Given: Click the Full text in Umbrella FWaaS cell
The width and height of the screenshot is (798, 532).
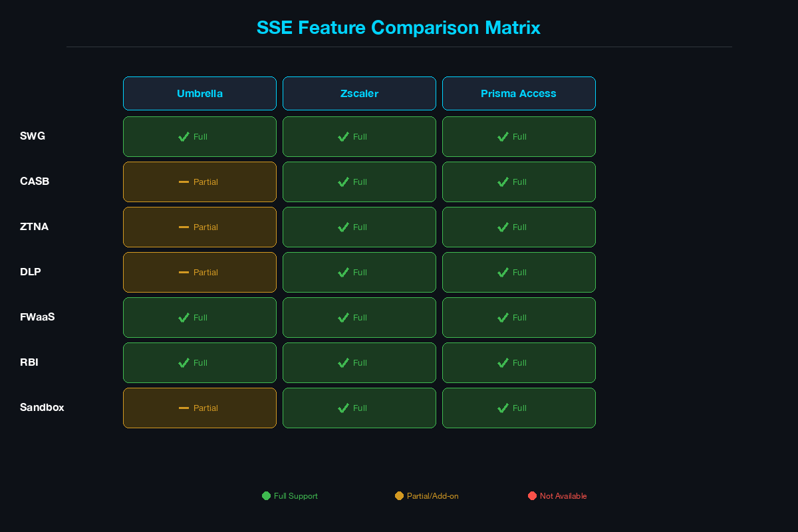Looking at the screenshot, I should (x=200, y=317).
